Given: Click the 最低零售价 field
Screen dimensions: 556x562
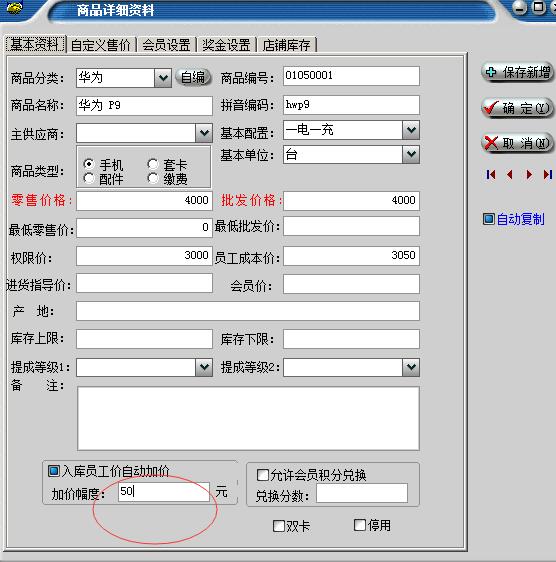Looking at the screenshot, I should coord(144,228).
